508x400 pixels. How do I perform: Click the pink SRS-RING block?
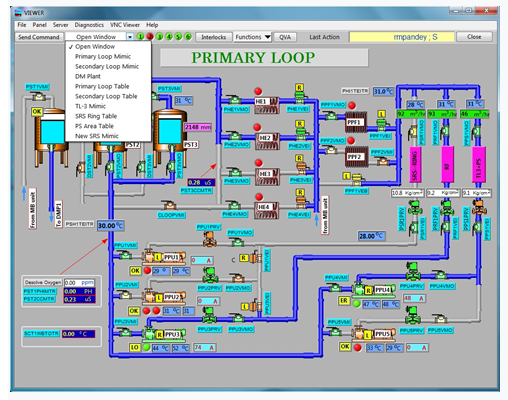[x=415, y=165]
